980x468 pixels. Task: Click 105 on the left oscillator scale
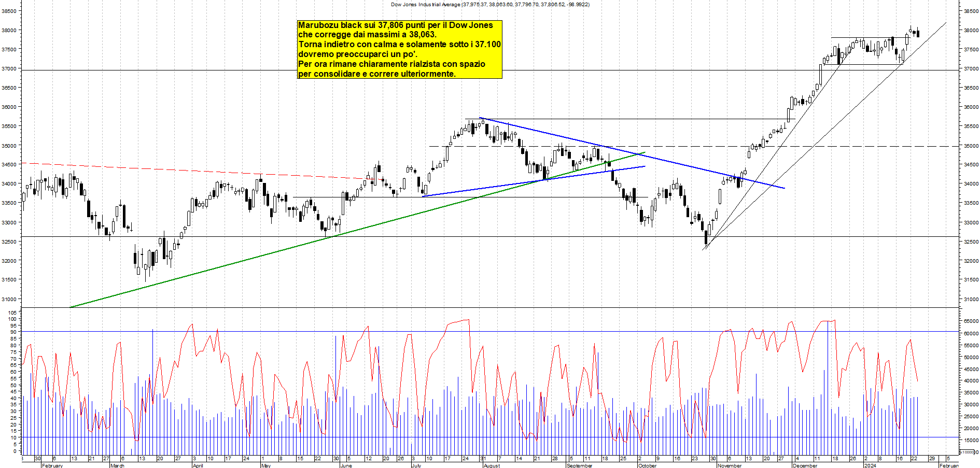12,313
